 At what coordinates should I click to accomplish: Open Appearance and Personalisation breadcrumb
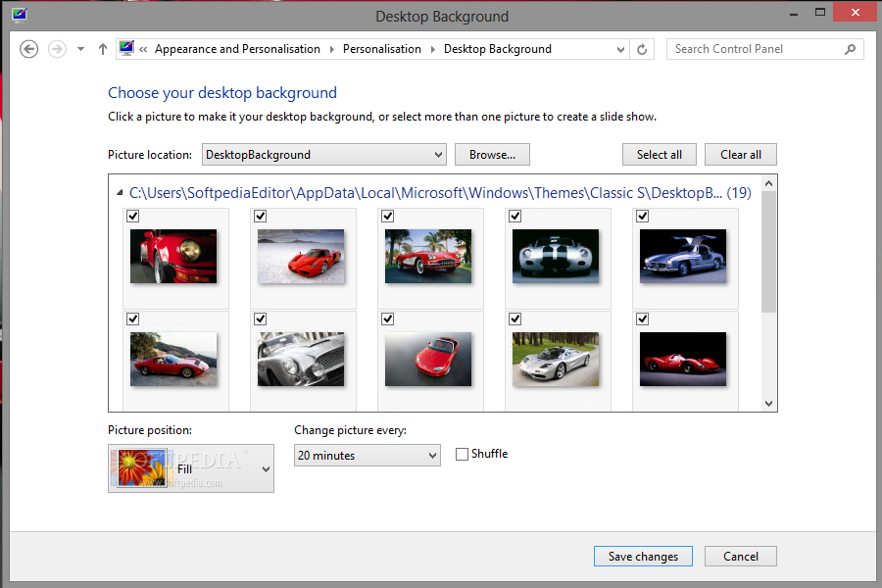click(237, 49)
